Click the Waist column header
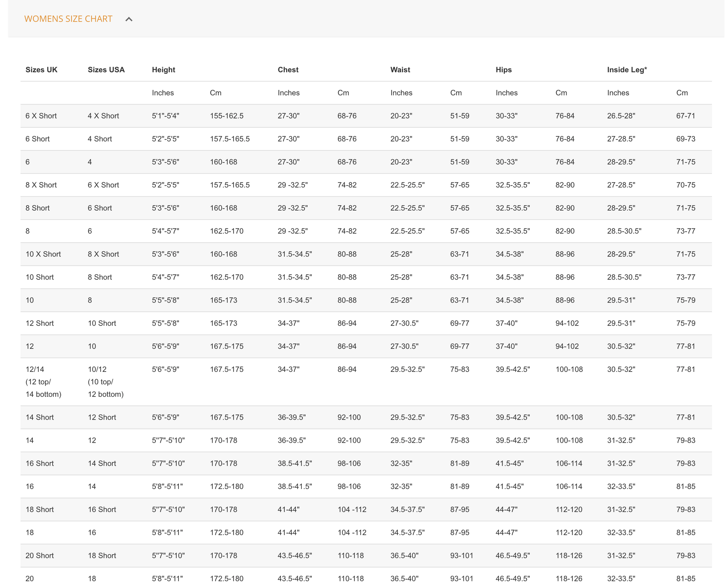The image size is (725, 588). (x=400, y=70)
